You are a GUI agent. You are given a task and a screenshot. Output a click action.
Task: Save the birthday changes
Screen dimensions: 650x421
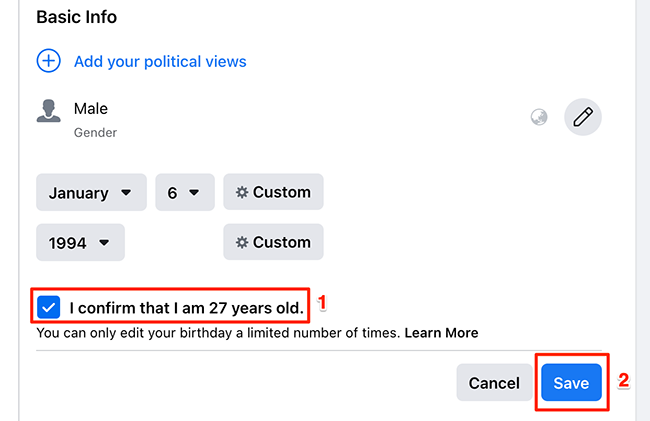pyautogui.click(x=571, y=383)
